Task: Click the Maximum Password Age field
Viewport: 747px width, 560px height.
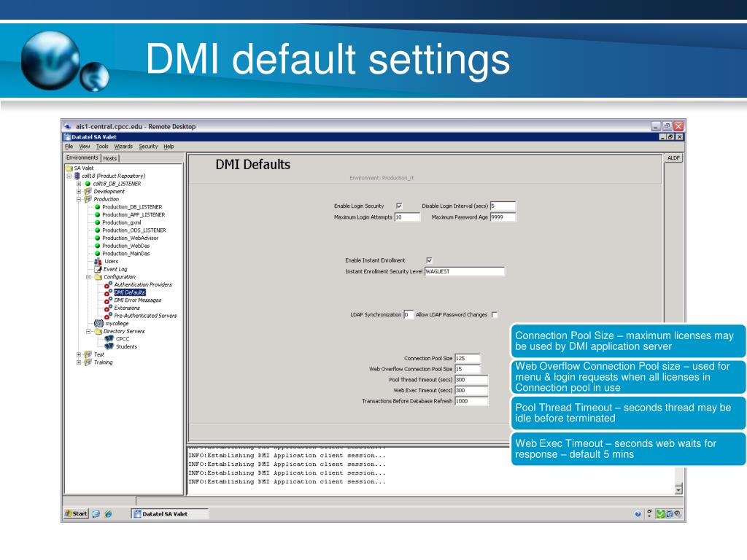Action: pos(503,217)
